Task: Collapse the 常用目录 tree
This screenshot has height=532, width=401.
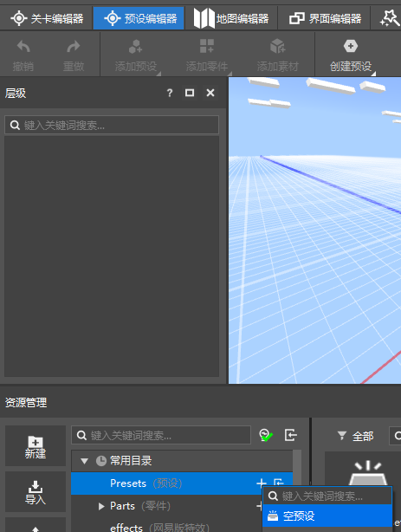Action: pyautogui.click(x=84, y=461)
